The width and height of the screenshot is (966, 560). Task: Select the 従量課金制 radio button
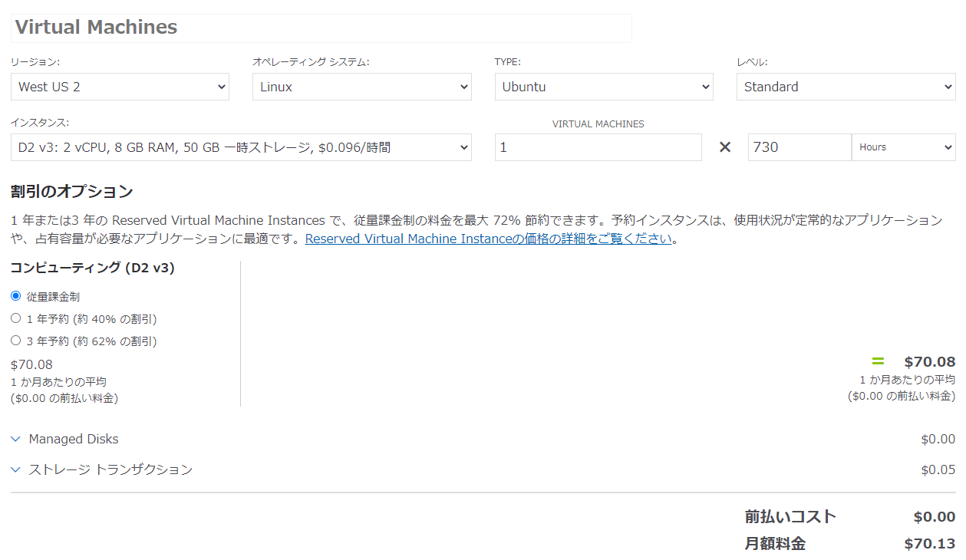(16, 296)
